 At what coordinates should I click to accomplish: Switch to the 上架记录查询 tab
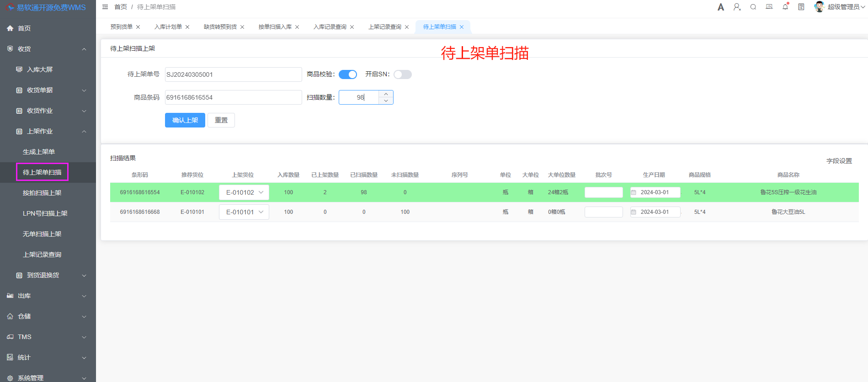pos(385,27)
